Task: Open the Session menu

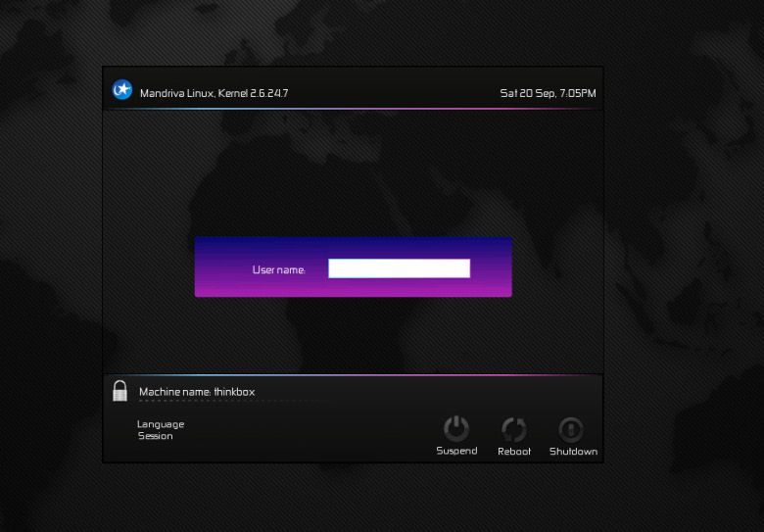Action: pos(156,436)
